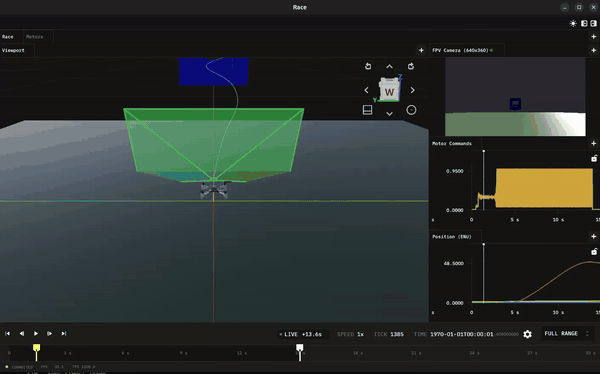The height and width of the screenshot is (374, 600).
Task: Click the W face of the view cube
Action: point(389,91)
